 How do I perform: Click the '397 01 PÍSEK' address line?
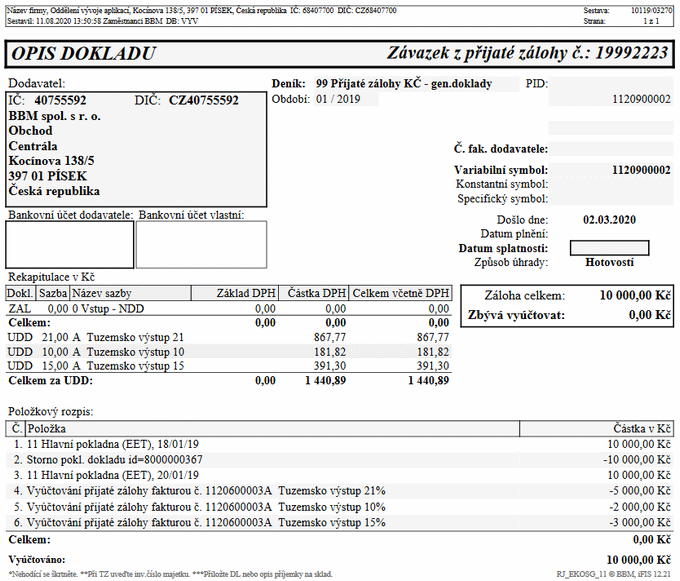[x=48, y=176]
